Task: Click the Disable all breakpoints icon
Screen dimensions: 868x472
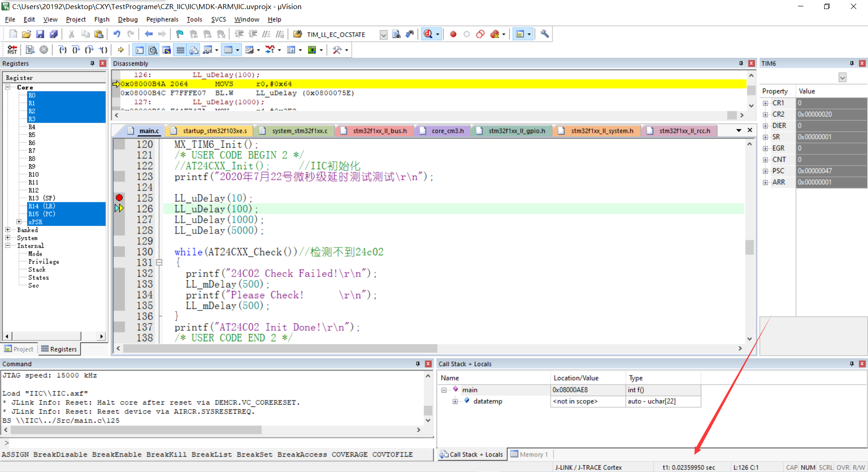Action: 480,34
